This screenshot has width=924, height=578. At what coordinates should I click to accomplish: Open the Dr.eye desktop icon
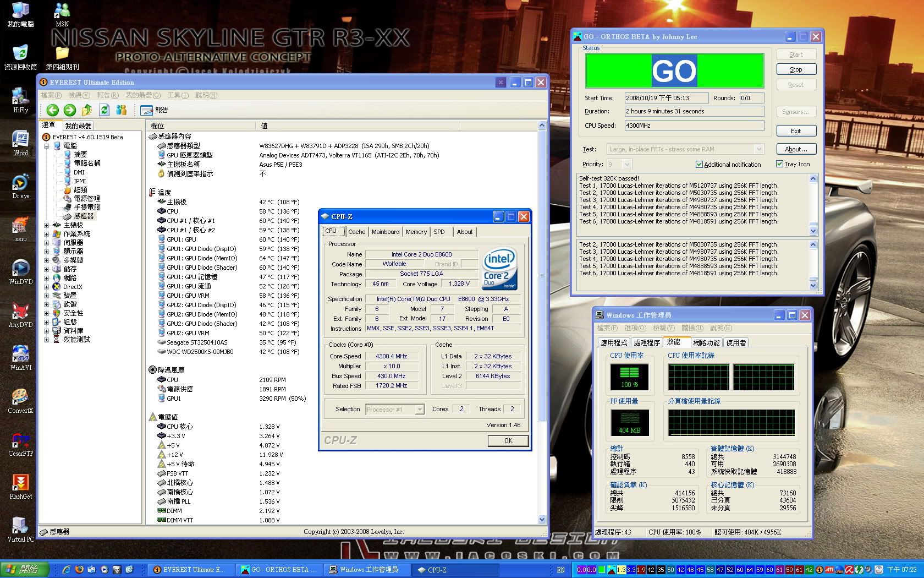click(x=21, y=187)
